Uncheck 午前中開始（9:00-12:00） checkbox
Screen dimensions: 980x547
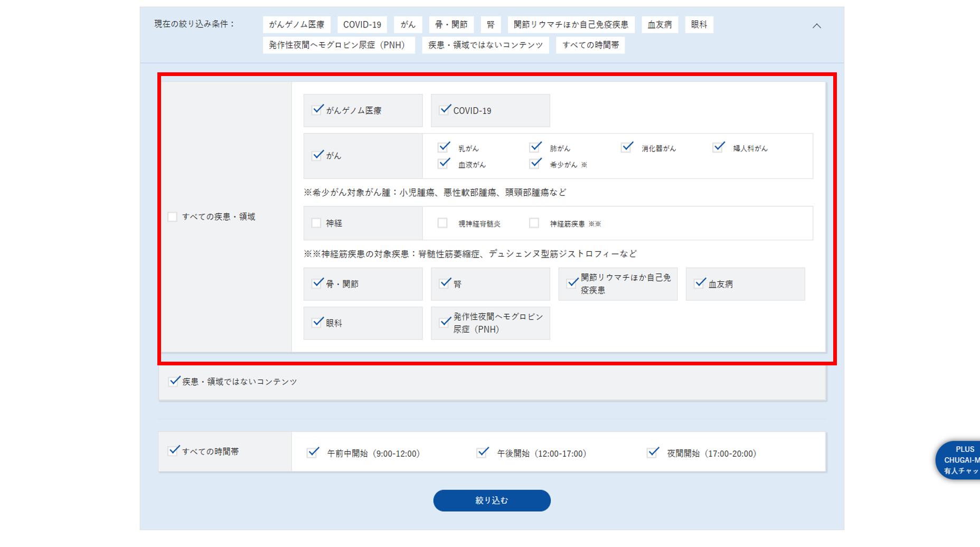coord(313,452)
